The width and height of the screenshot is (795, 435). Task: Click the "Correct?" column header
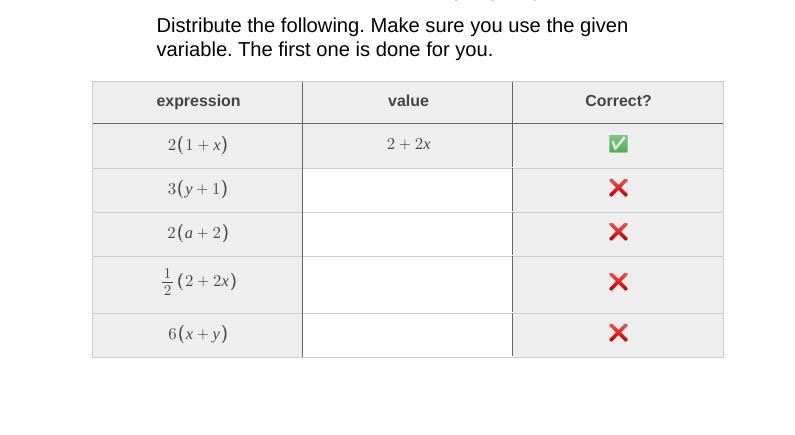618,101
